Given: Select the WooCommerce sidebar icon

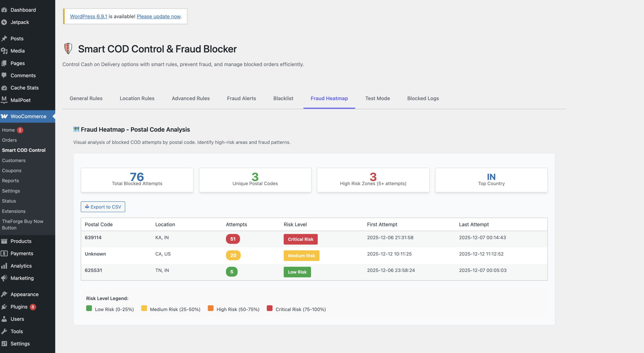Looking at the screenshot, I should pyautogui.click(x=5, y=116).
